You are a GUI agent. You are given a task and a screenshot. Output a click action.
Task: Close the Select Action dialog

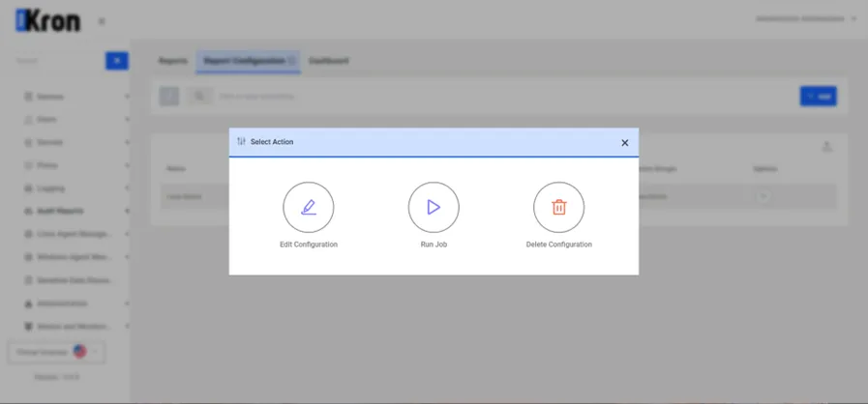[625, 143]
